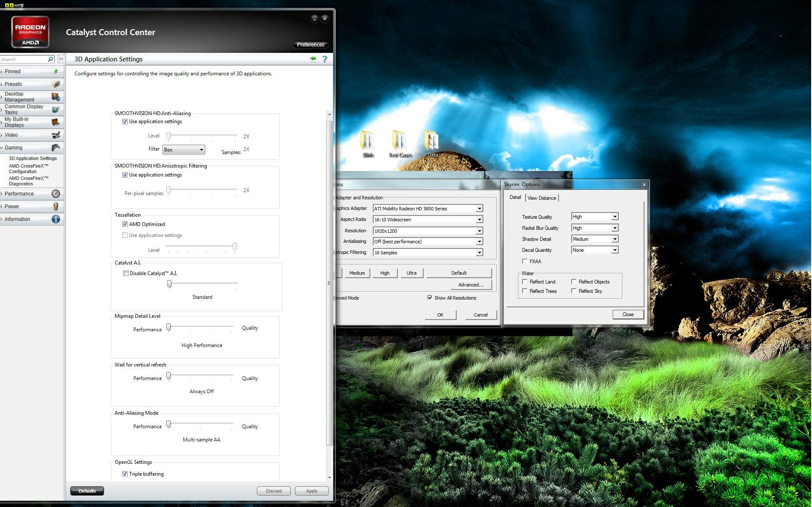Uncheck Anisotropic Filtering Use application settings

tap(125, 175)
